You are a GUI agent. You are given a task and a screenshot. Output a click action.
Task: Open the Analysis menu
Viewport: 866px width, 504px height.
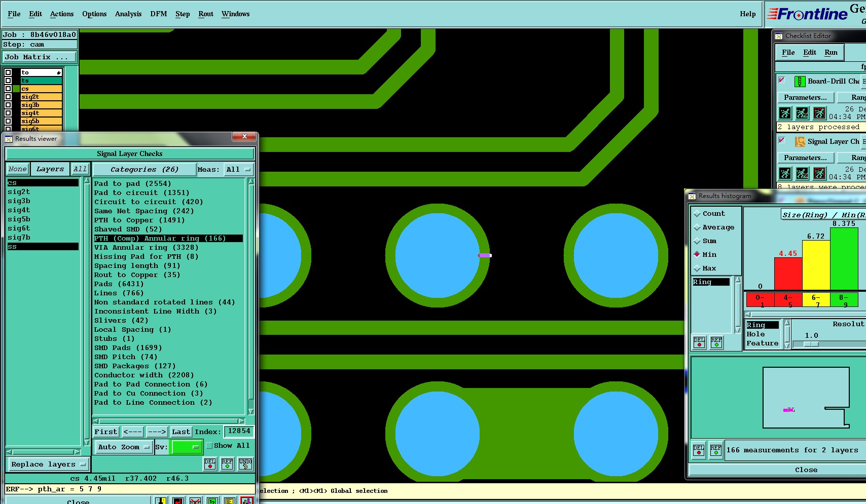coord(128,14)
